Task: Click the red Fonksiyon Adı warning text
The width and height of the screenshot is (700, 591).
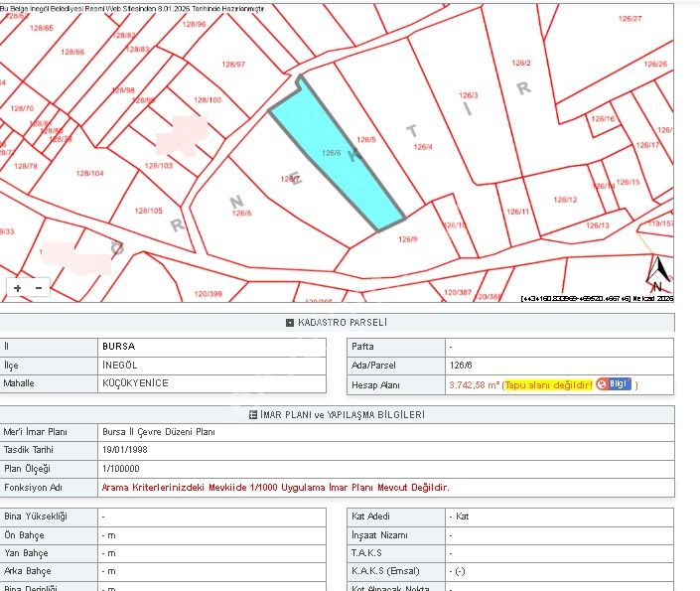Action: click(275, 488)
